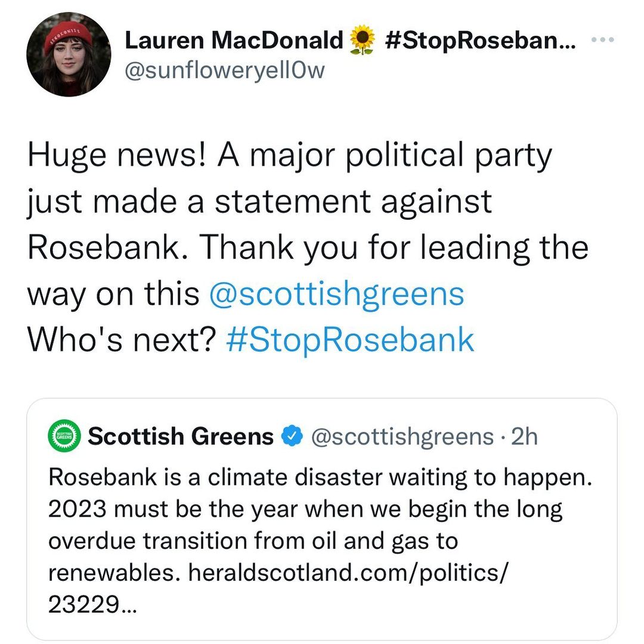
Task: Click the sunflower emoji beside the name
Action: click(x=363, y=41)
